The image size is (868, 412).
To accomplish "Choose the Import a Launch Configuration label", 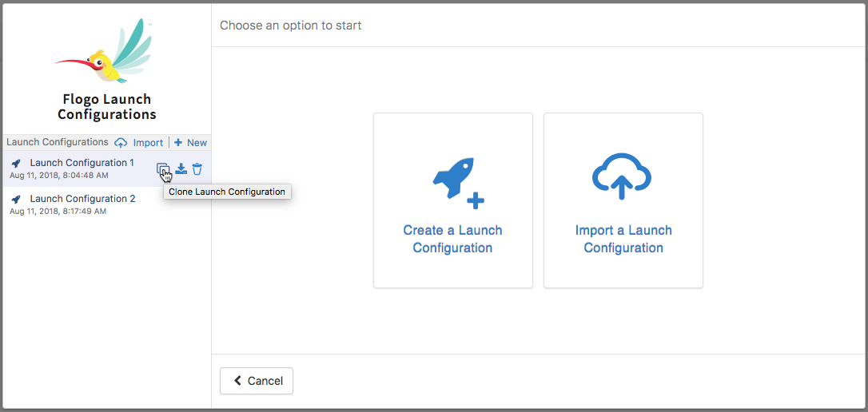I will click(x=623, y=239).
